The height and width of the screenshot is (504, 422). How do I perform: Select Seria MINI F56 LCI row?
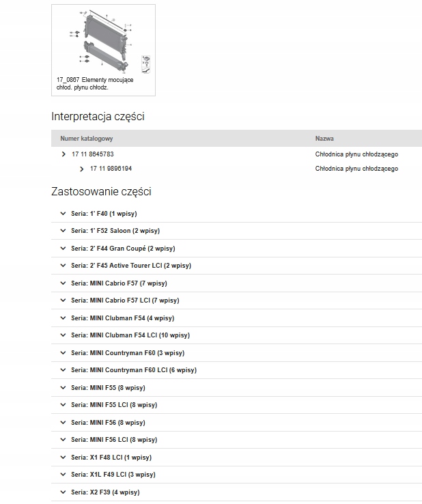click(x=114, y=440)
